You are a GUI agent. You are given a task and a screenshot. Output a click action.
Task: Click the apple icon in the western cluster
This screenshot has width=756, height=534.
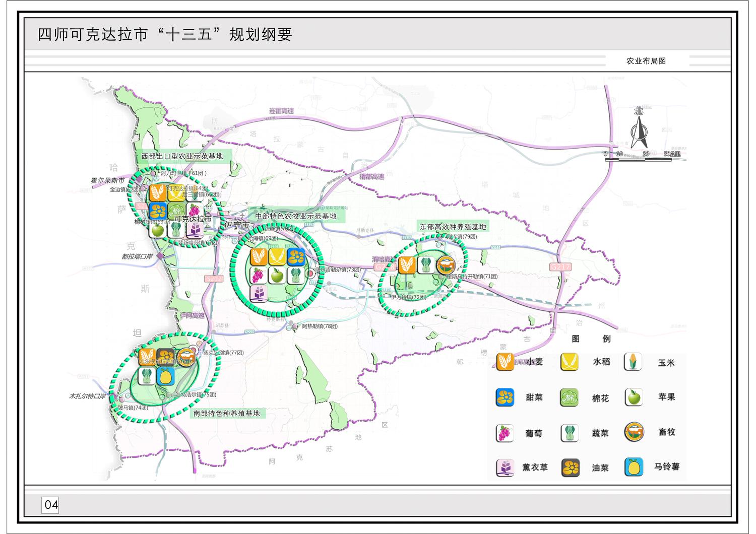pyautogui.click(x=158, y=230)
